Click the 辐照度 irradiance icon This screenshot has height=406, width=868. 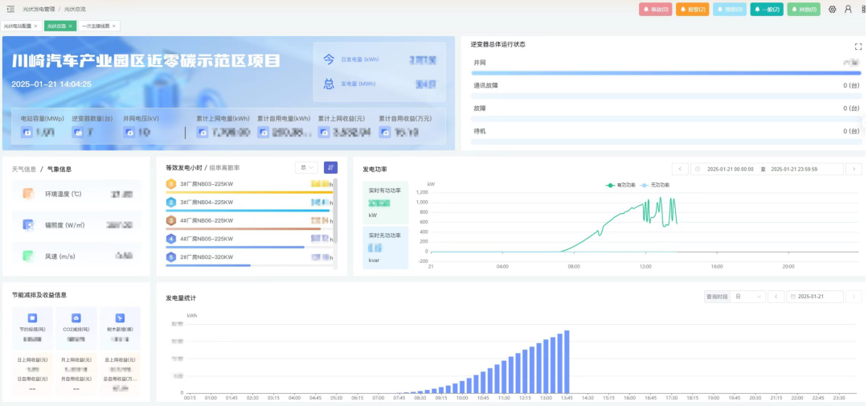(28, 225)
